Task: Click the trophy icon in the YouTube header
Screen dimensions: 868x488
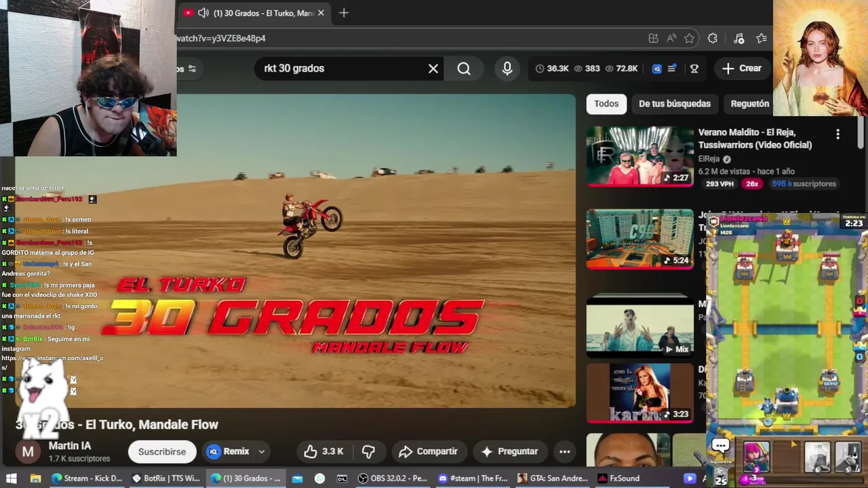Action: [x=694, y=68]
